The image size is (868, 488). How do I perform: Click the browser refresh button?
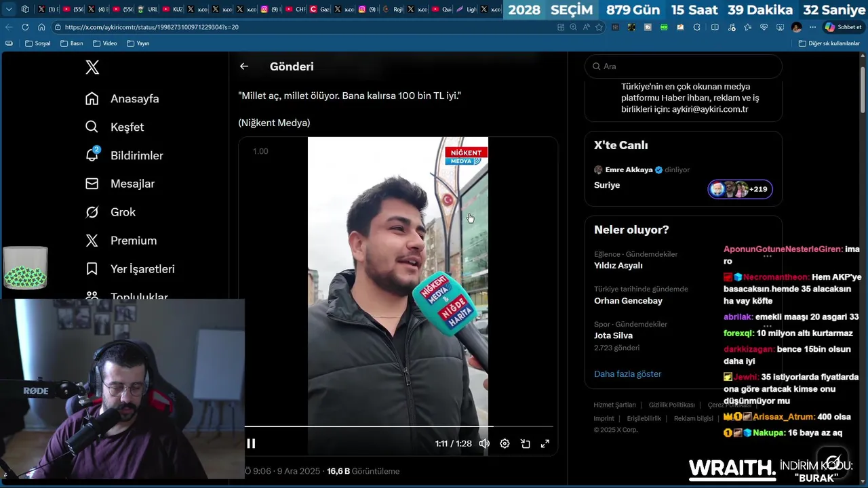[x=25, y=27]
